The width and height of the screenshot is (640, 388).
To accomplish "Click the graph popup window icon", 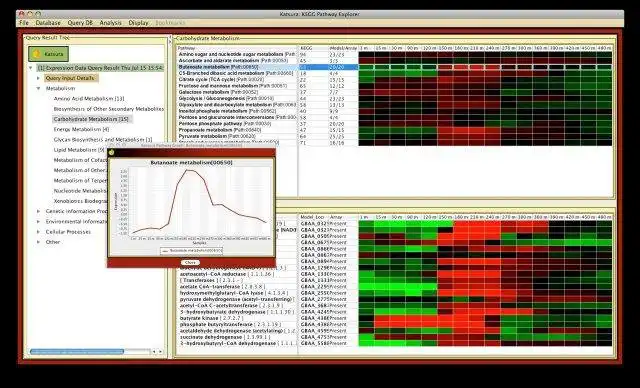I will (111, 153).
